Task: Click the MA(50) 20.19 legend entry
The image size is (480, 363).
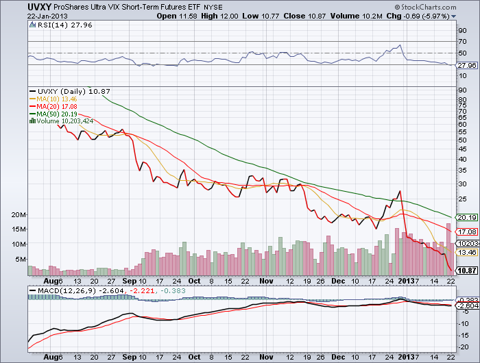Action: [53, 114]
